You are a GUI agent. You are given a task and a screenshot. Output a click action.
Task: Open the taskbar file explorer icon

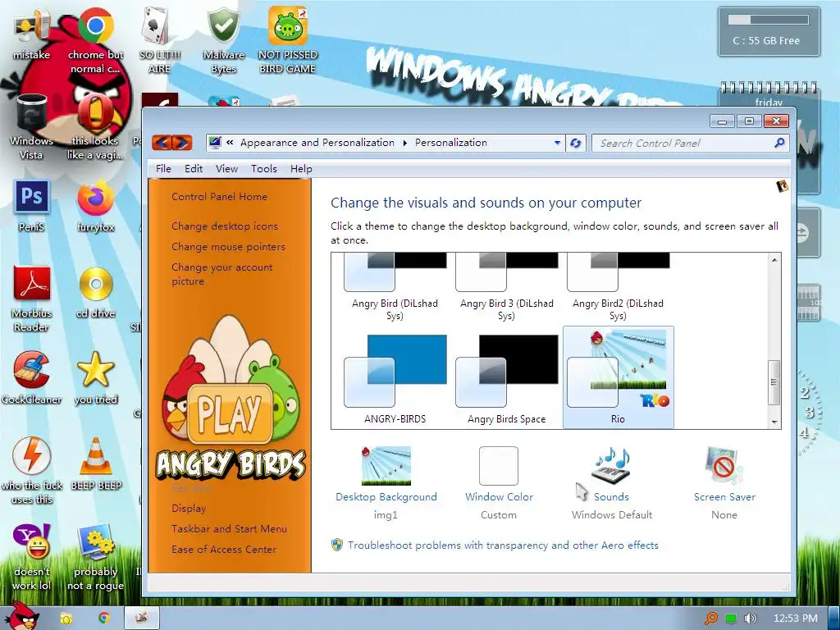coord(66,618)
